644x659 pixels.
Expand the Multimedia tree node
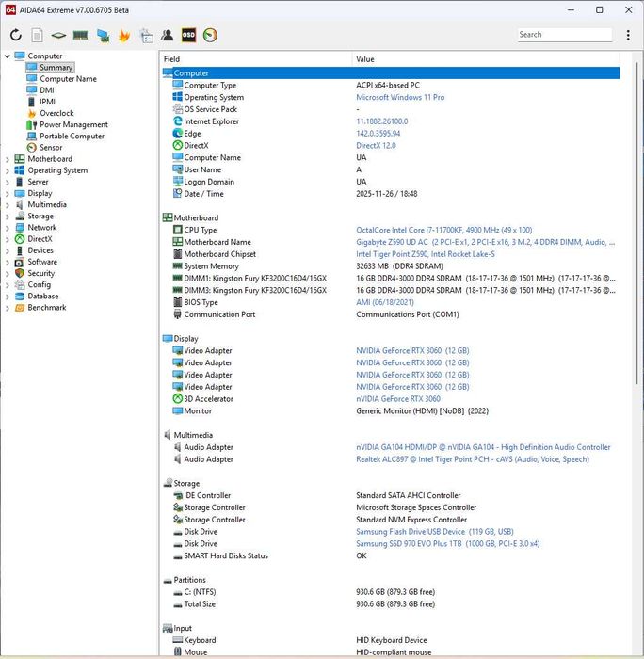click(8, 204)
